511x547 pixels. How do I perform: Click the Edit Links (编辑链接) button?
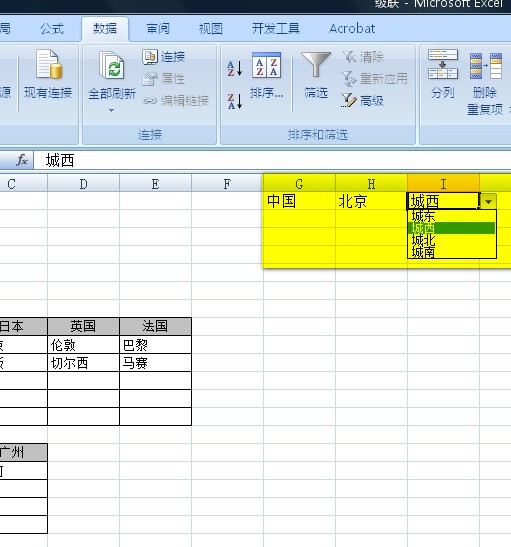tap(176, 101)
